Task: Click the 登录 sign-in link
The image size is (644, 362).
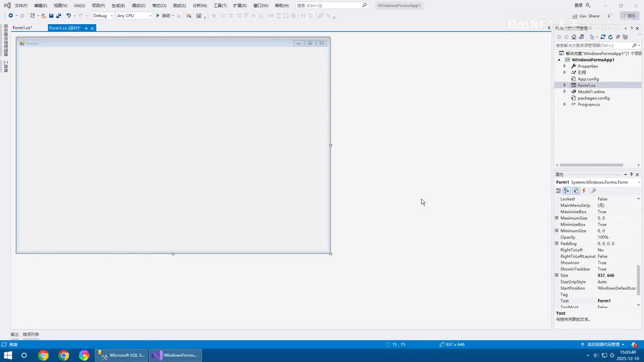Action: click(579, 5)
